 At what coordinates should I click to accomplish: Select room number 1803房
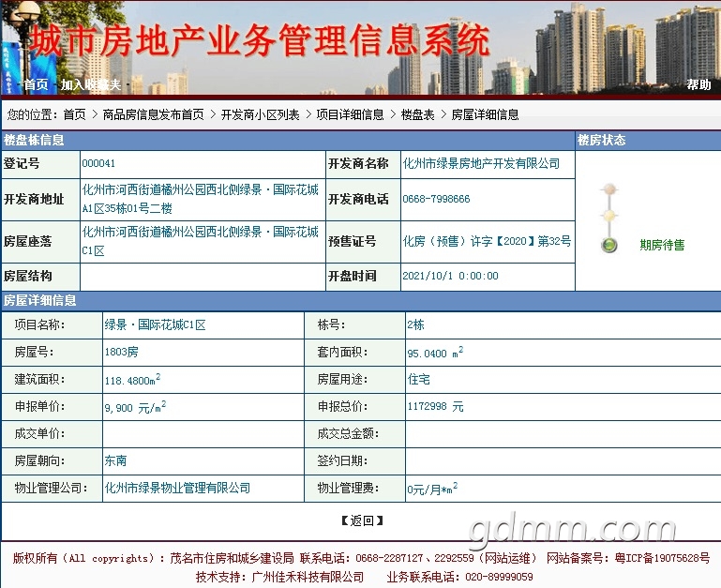121,352
